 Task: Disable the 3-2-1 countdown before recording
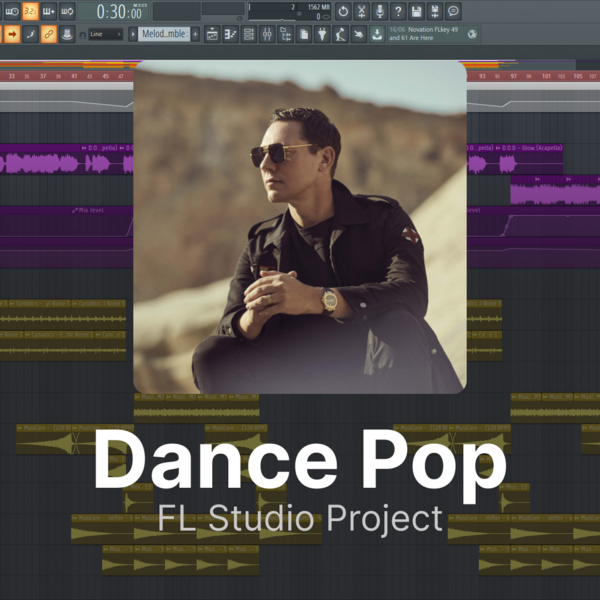[x=30, y=11]
